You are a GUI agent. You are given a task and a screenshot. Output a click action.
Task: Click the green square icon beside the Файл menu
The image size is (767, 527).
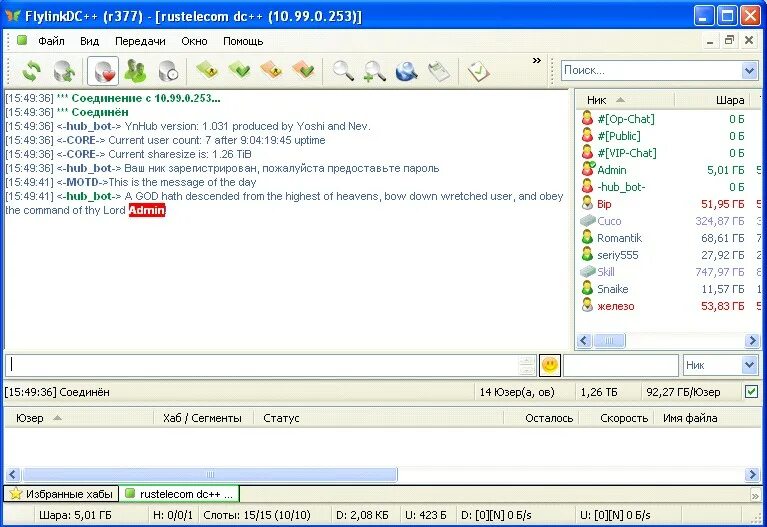(x=22, y=41)
